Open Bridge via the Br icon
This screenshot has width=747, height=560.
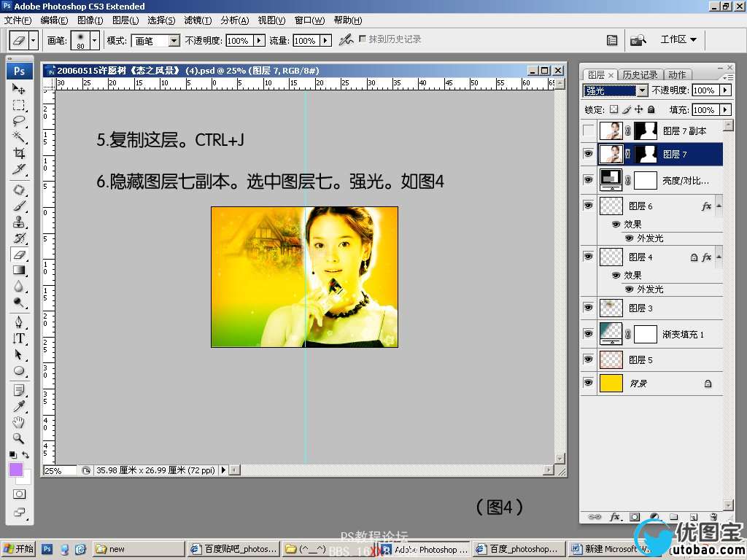pyautogui.click(x=638, y=40)
